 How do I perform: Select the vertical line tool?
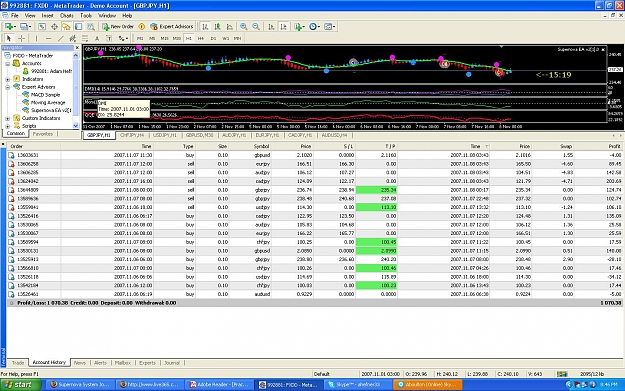36,38
